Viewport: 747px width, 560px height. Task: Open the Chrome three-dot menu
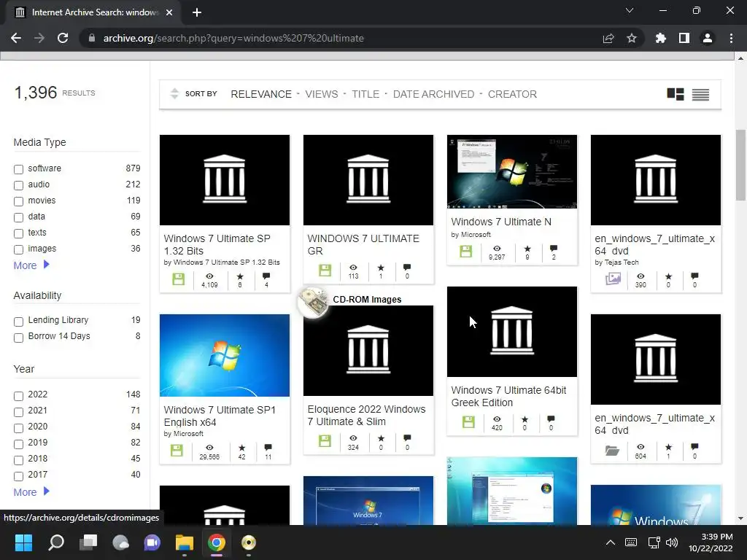(731, 38)
